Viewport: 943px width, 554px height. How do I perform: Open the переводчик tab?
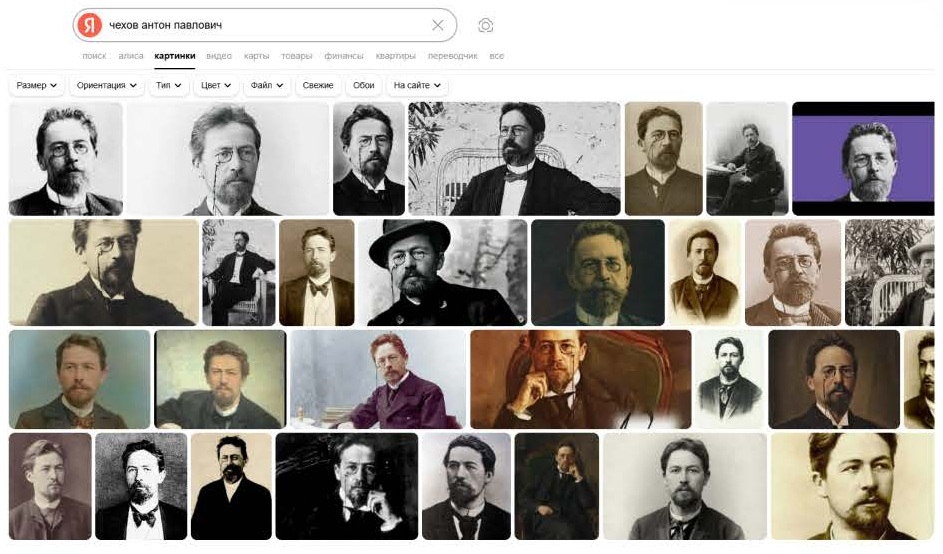coord(452,56)
